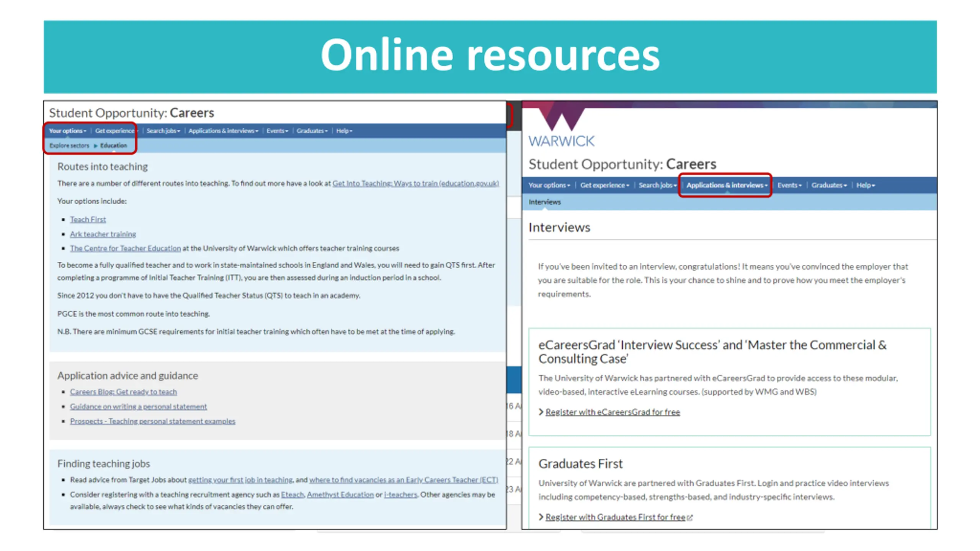Open the getting your first job in teaching link

click(241, 480)
